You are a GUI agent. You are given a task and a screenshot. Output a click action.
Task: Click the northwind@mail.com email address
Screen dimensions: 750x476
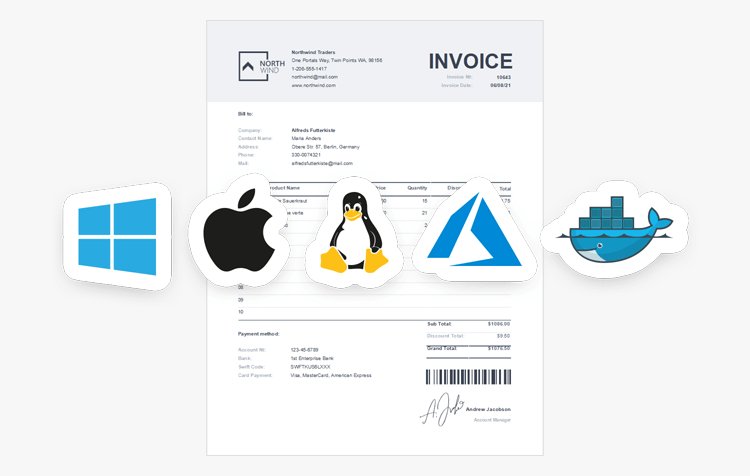tap(314, 77)
